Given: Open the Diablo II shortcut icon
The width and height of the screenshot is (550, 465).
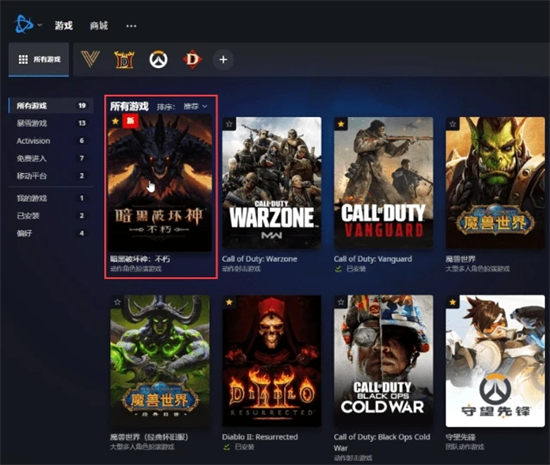Looking at the screenshot, I should click(x=124, y=60).
